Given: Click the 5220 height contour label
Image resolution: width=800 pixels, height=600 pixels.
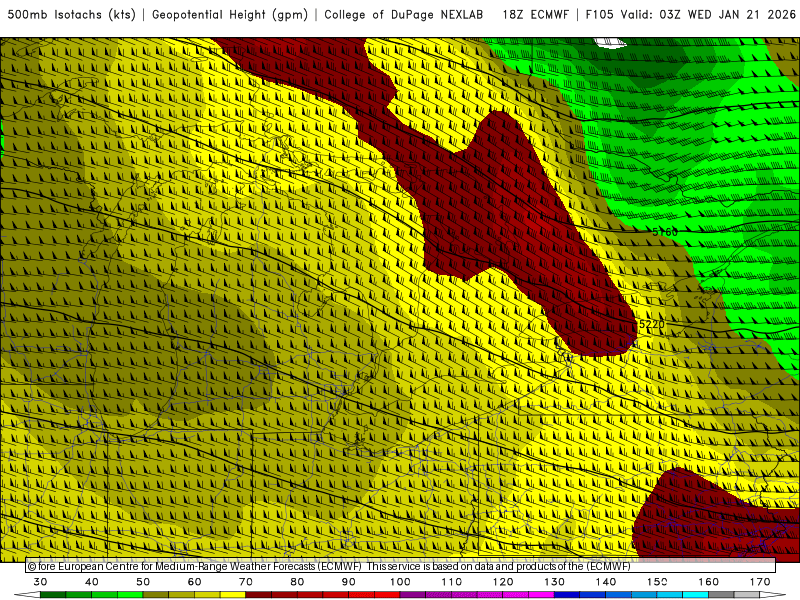Looking at the screenshot, I should 652,324.
